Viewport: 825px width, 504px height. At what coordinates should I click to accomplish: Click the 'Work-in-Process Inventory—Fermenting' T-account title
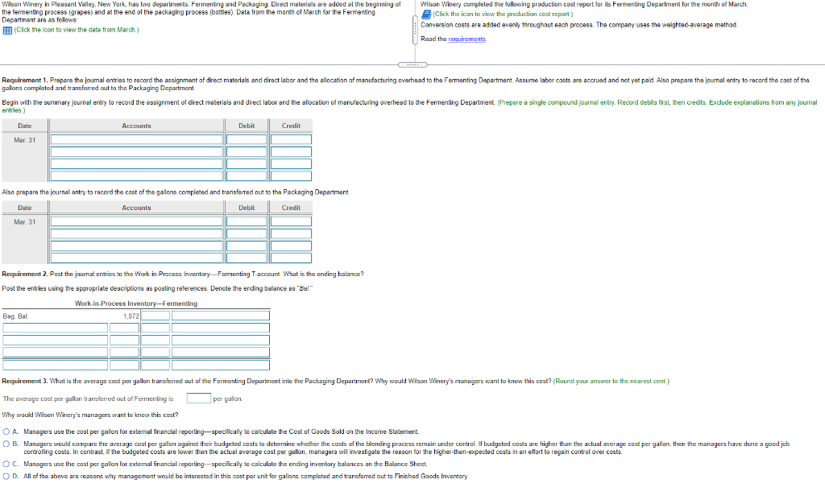pyautogui.click(x=136, y=304)
